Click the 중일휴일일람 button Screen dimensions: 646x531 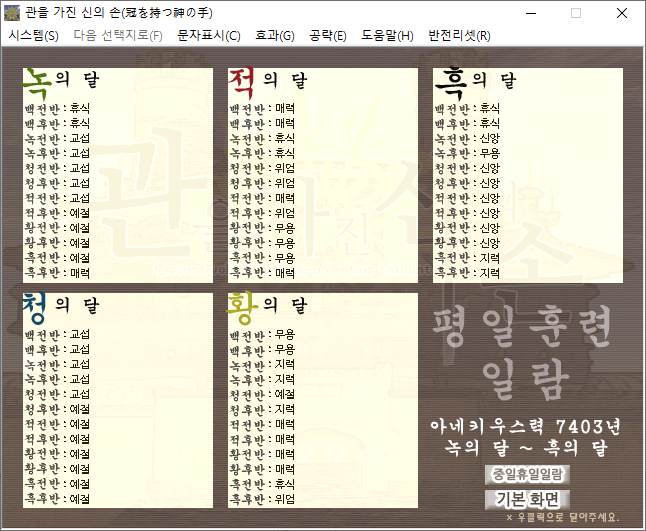pos(527,475)
